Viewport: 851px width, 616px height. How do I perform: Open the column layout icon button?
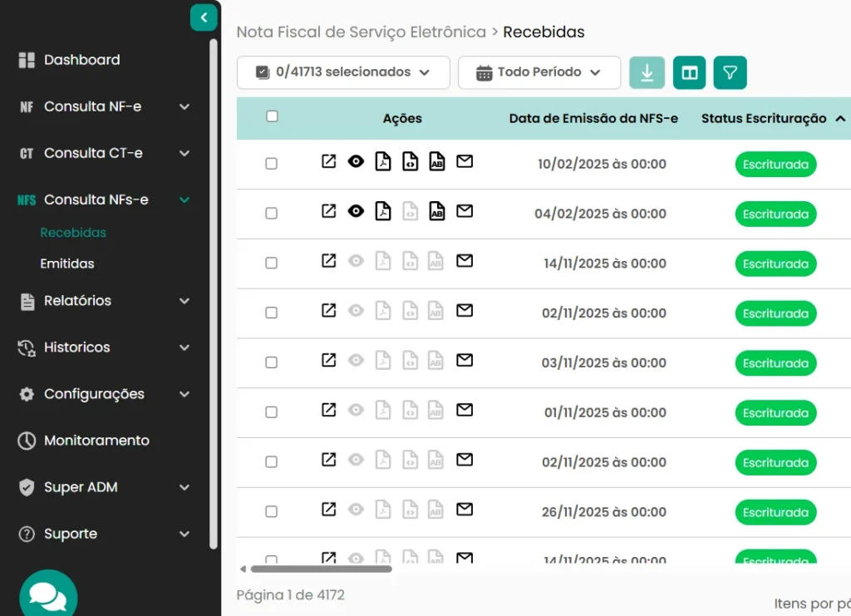(x=689, y=72)
